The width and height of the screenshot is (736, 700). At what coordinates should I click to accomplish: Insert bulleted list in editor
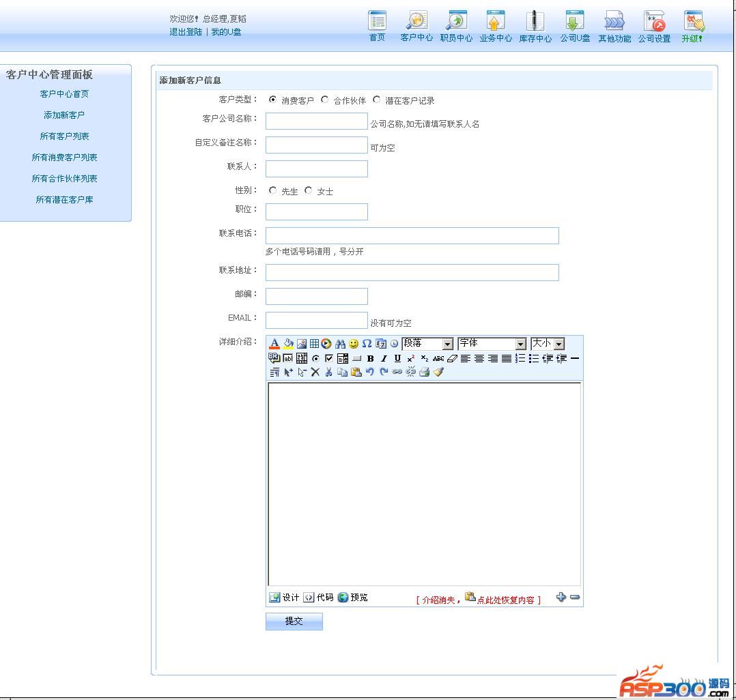(534, 358)
